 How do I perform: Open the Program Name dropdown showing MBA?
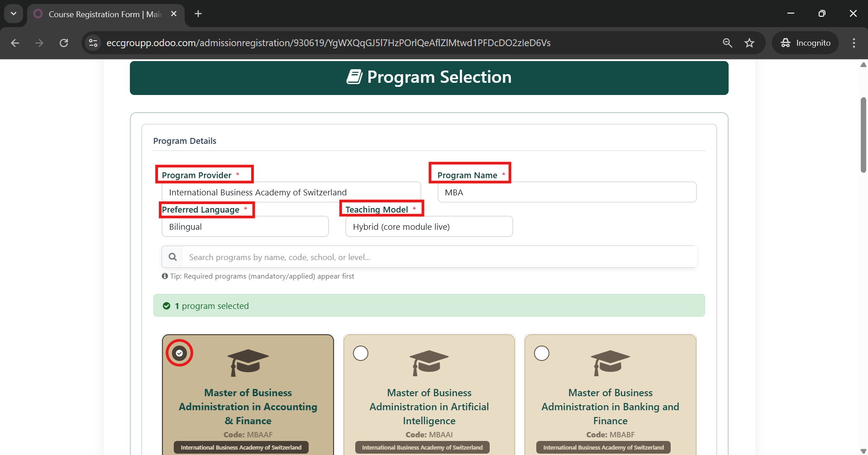pos(567,192)
